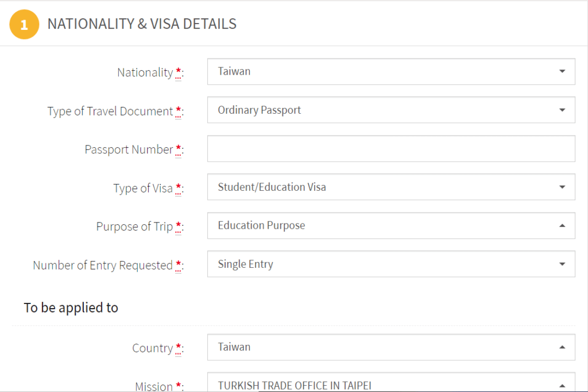Click the Country label text
588x392 pixels.
pyautogui.click(x=152, y=348)
